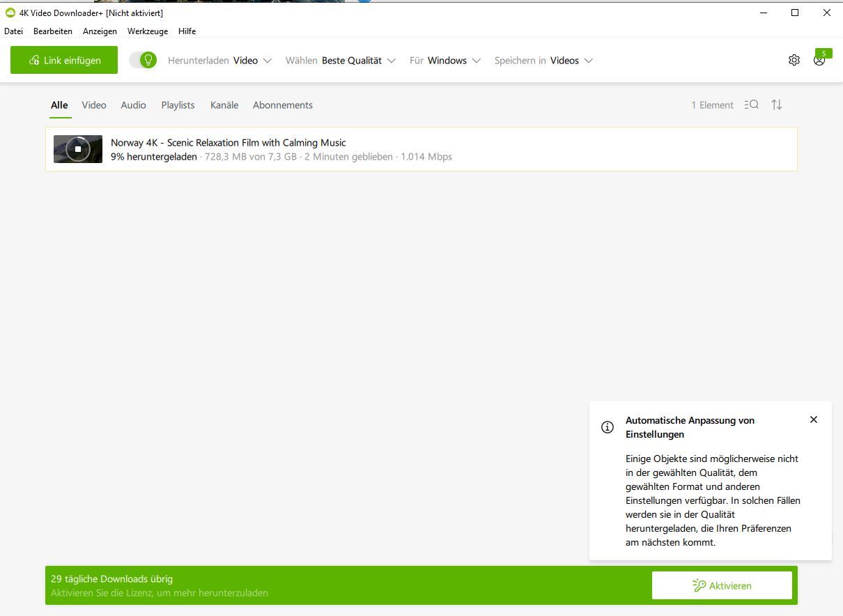Click the 9% heruntergeladen status text
The height and width of the screenshot is (616, 843).
point(154,157)
